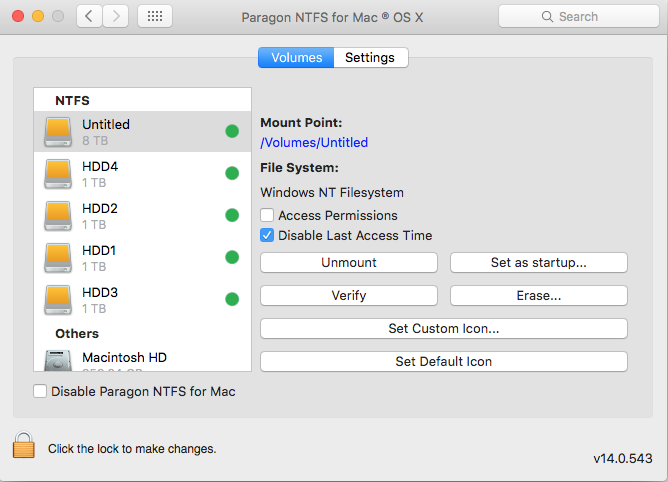Click green status dot for HDD1
This screenshot has width=668, height=482.
coord(232,257)
